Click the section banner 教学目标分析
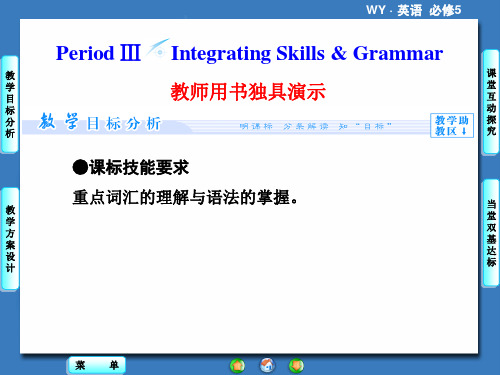Image resolution: width=500 pixels, height=375 pixels. [x=99, y=122]
